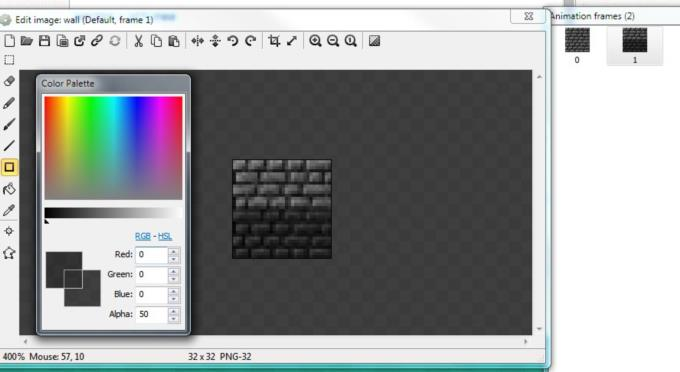Activate the Rectangle shape tool
Viewport: 680px width, 372px height.
point(9,167)
